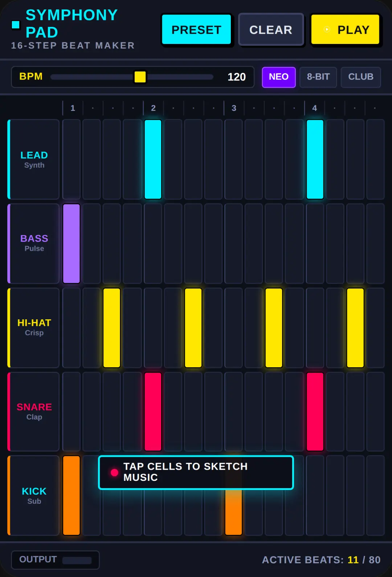Activate the Hi-Hat cell under beat 3

click(x=234, y=328)
